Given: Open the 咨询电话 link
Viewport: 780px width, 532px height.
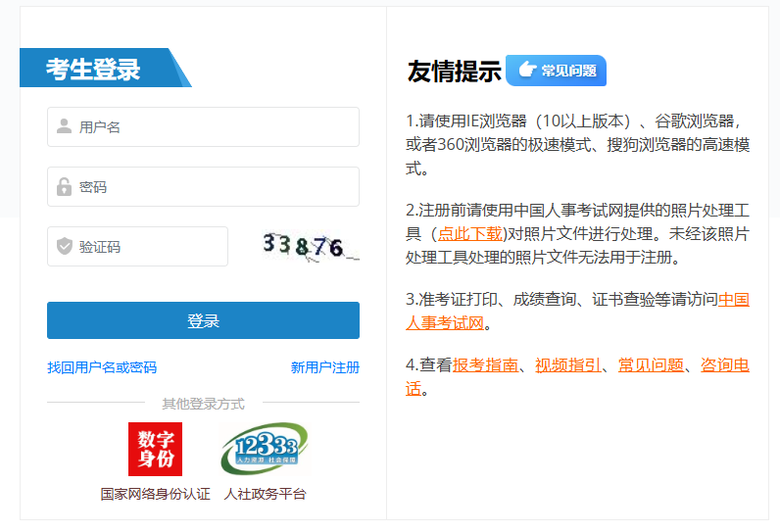Looking at the screenshot, I should [x=724, y=364].
